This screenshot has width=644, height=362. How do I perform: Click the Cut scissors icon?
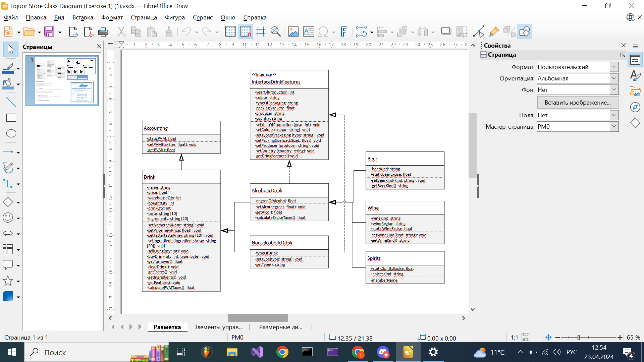pyautogui.click(x=121, y=32)
